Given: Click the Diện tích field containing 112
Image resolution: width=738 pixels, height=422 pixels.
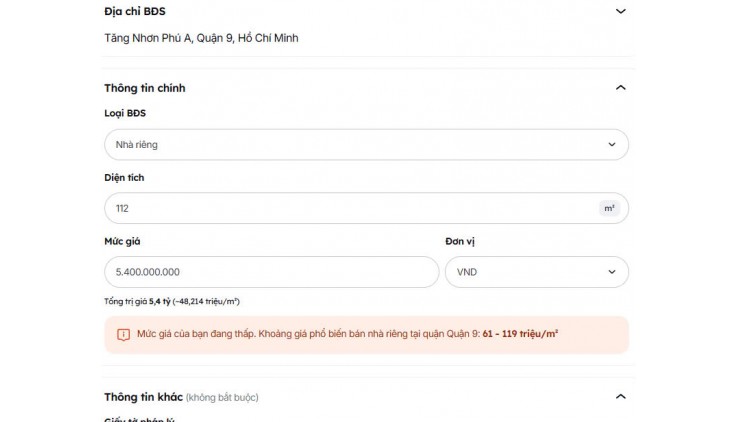Looking at the screenshot, I should coord(366,208).
